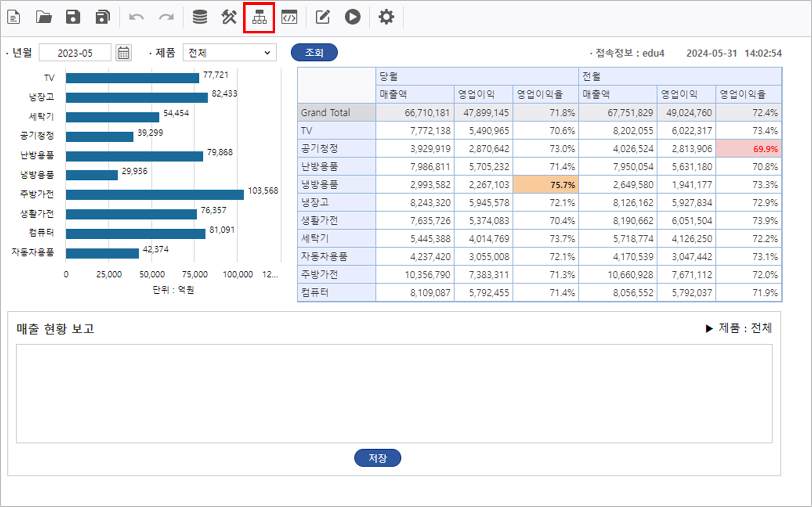
Task: Open the hammer and wrench tools icon
Action: coord(229,17)
